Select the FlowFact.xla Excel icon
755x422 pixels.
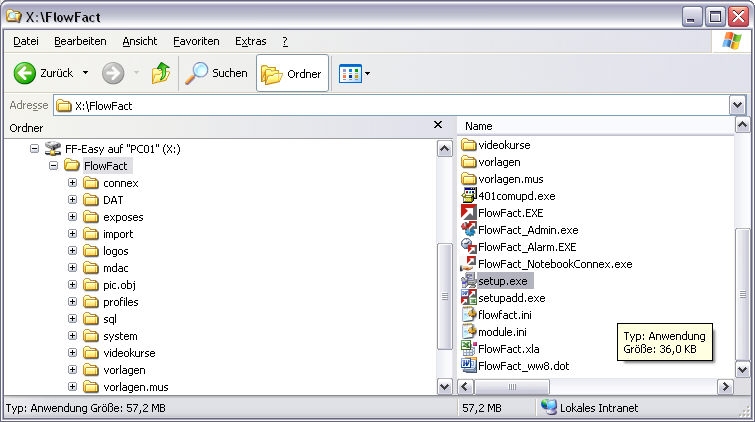[469, 349]
